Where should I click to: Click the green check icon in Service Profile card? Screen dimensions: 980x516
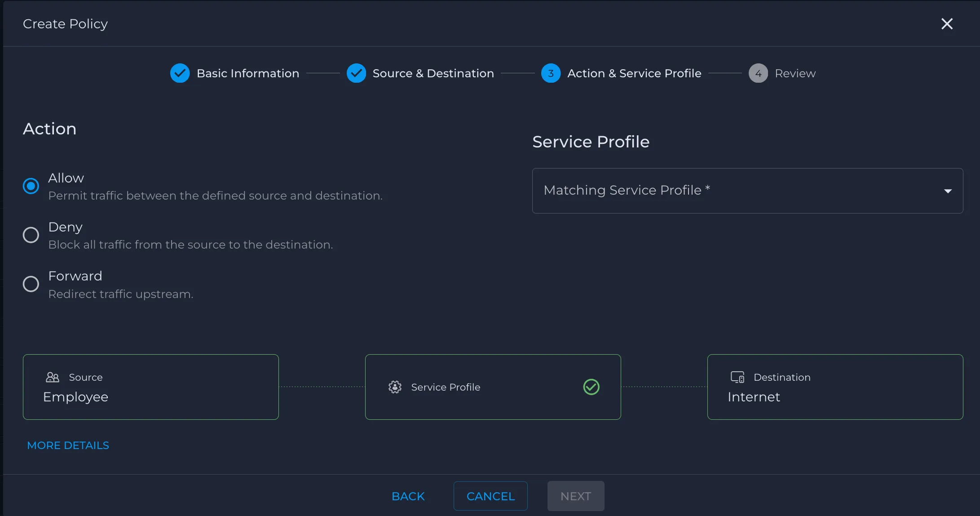coord(591,387)
